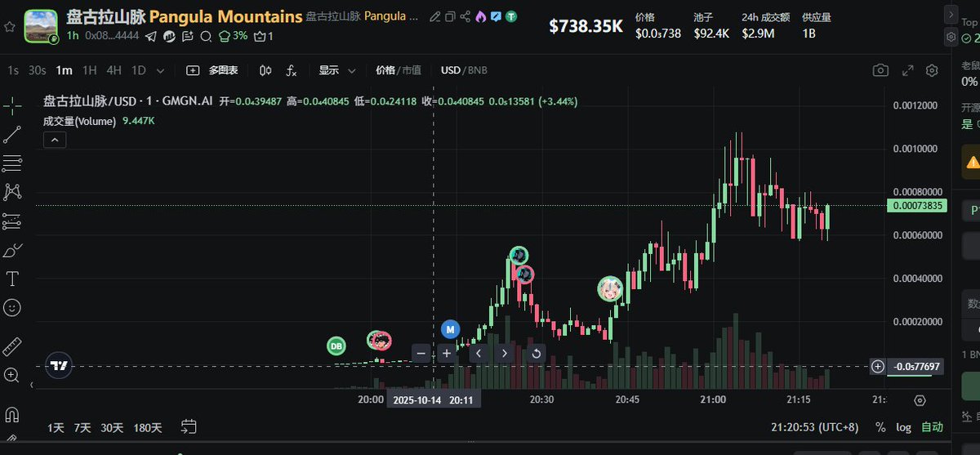Set range to 7天
The width and height of the screenshot is (980, 455).
[x=82, y=427]
